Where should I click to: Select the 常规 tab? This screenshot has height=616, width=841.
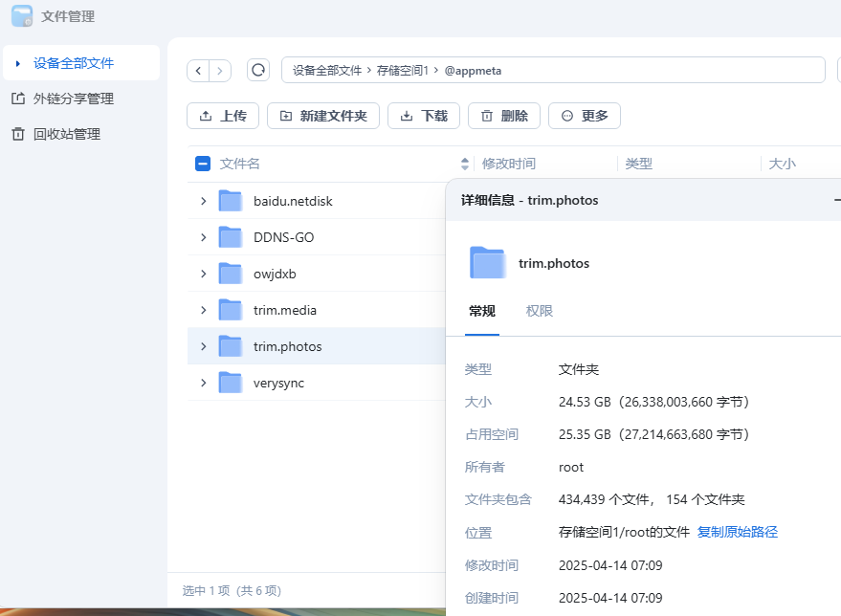(482, 311)
